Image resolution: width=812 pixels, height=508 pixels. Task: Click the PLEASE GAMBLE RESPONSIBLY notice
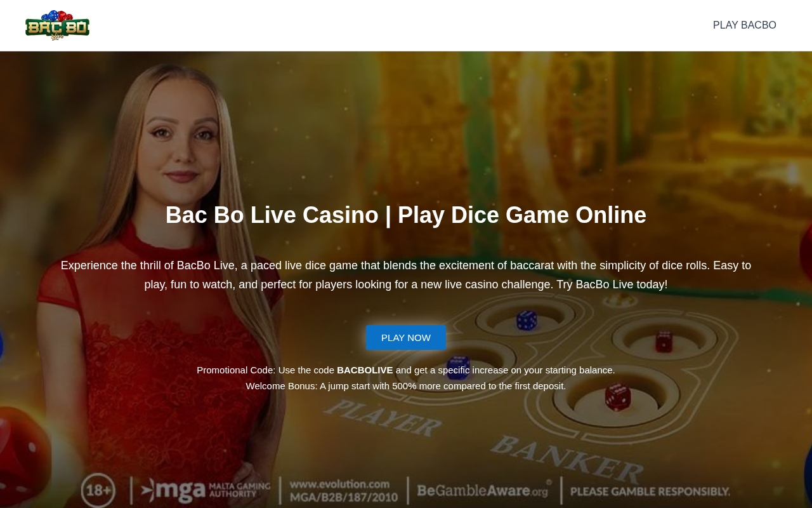coord(650,491)
